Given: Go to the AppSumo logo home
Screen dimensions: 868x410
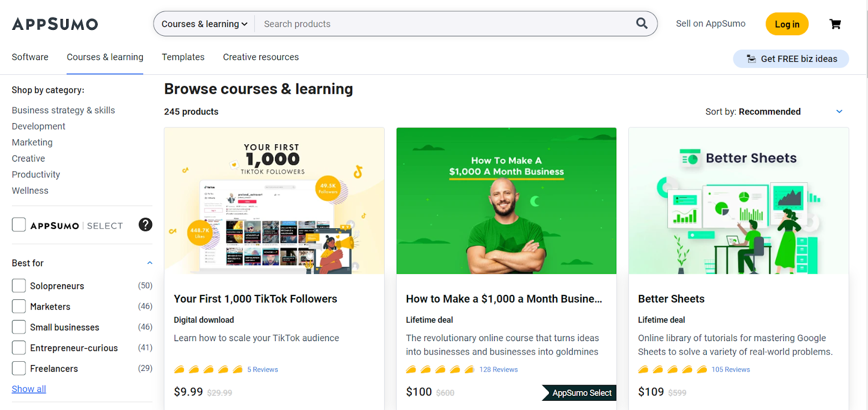Looking at the screenshot, I should coord(55,24).
